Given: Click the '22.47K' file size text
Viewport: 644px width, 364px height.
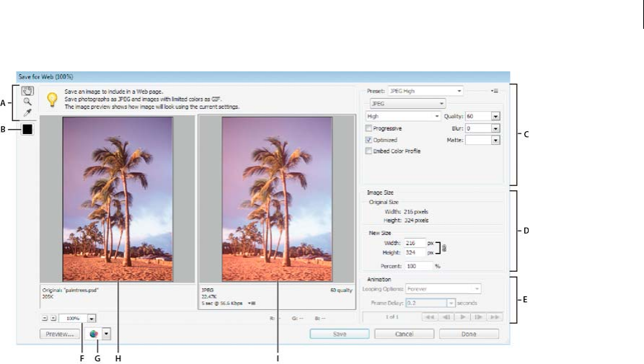Looking at the screenshot, I should tap(209, 296).
